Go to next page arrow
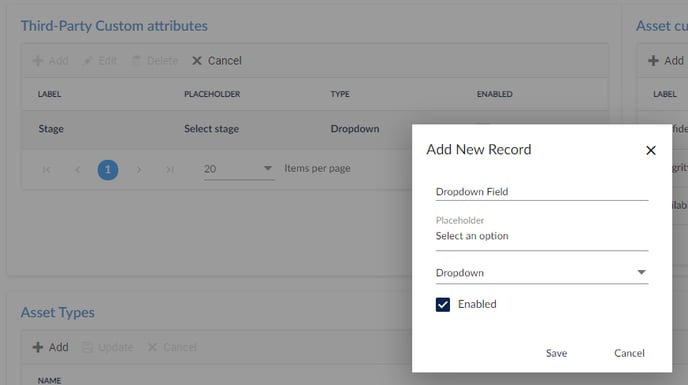This screenshot has width=688, height=385. (139, 169)
